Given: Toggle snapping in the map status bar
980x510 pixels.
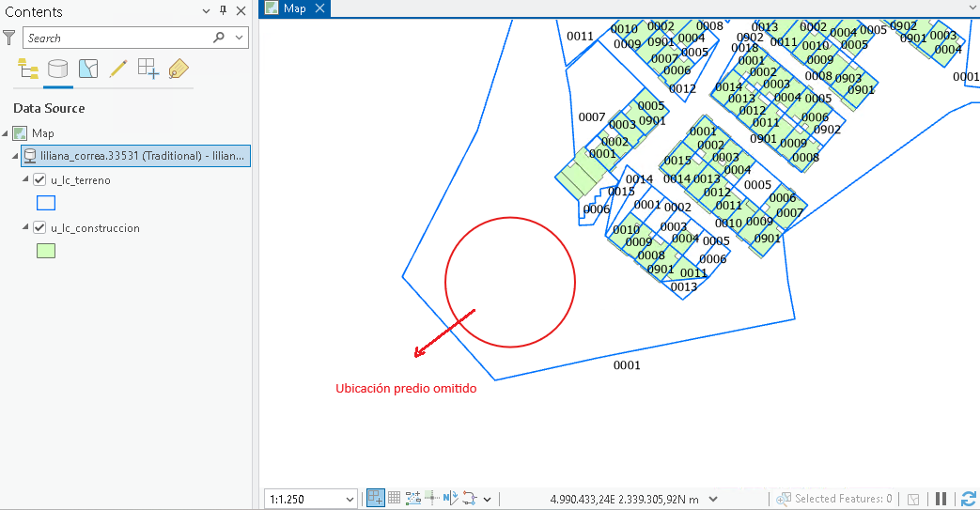Looking at the screenshot, I should pos(375,498).
